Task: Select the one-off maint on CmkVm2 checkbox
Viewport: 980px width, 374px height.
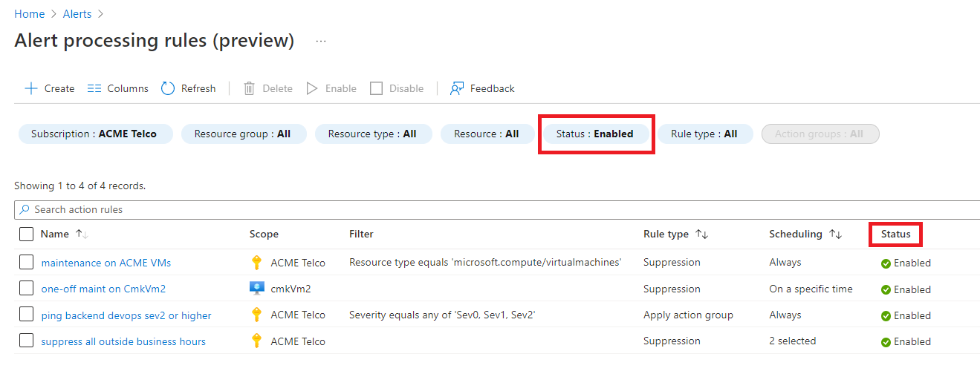Action: 27,289
